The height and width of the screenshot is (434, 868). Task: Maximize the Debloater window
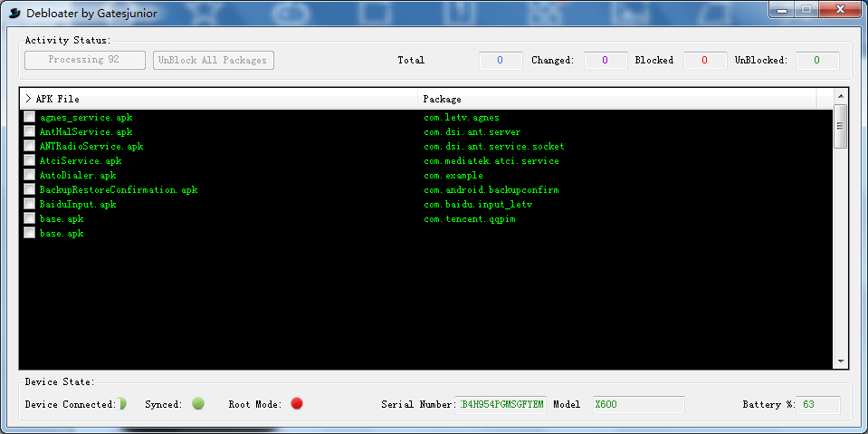coord(806,9)
